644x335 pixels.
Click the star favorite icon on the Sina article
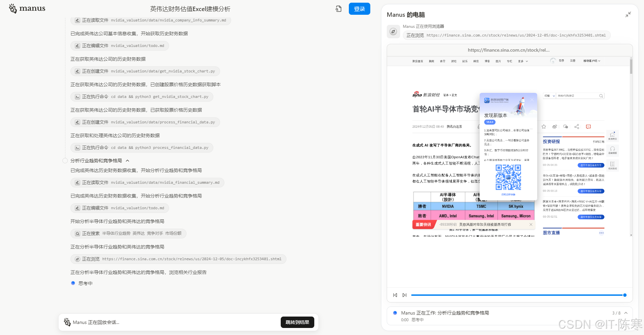[544, 126]
